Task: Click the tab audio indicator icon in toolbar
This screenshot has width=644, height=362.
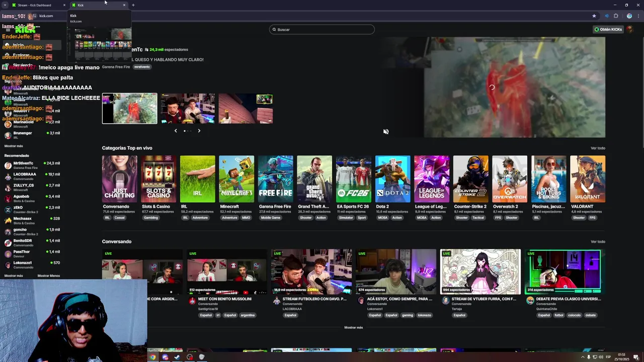Action: 607,16
